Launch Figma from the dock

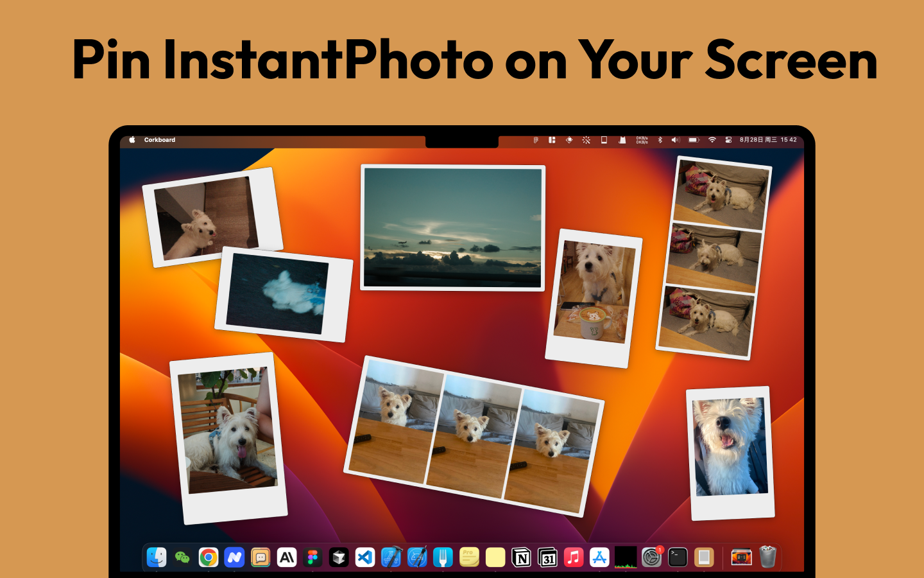[x=313, y=557]
